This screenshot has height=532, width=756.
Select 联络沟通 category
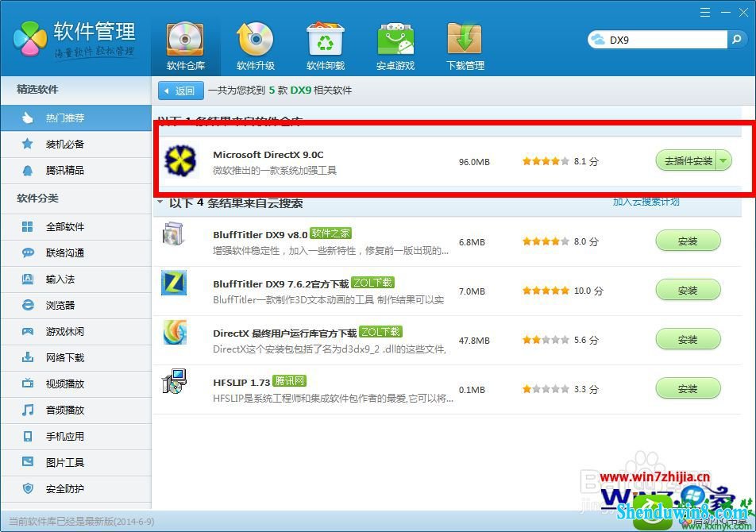tap(75, 253)
